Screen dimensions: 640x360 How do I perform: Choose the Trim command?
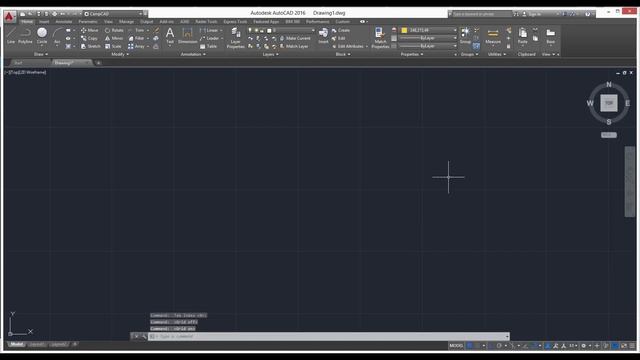[x=136, y=30]
